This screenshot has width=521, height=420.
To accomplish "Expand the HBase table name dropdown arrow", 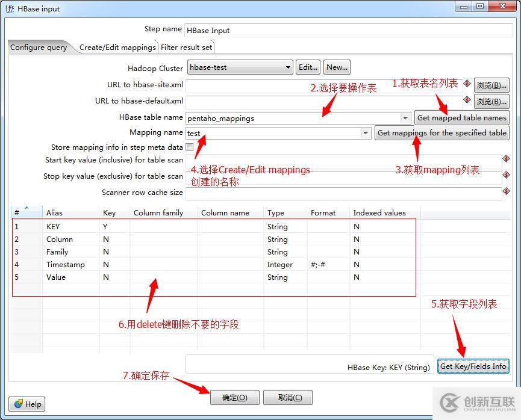I will point(405,118).
